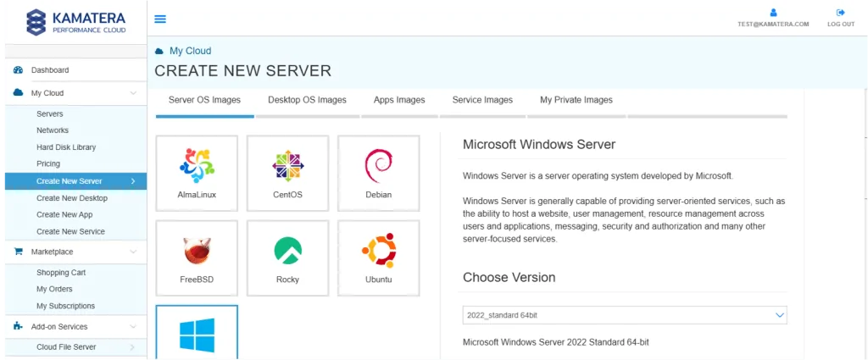The height and width of the screenshot is (360, 868).
Task: Switch to the Desktop OS Images tab
Action: point(307,100)
